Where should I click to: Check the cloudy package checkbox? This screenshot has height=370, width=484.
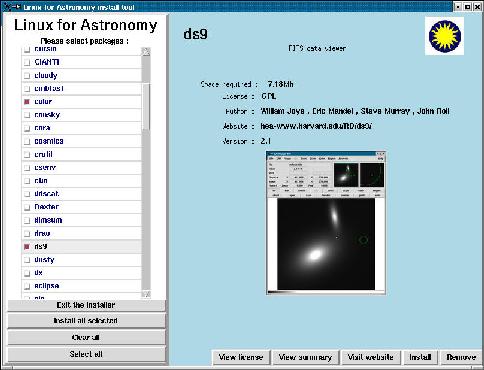coord(27,76)
